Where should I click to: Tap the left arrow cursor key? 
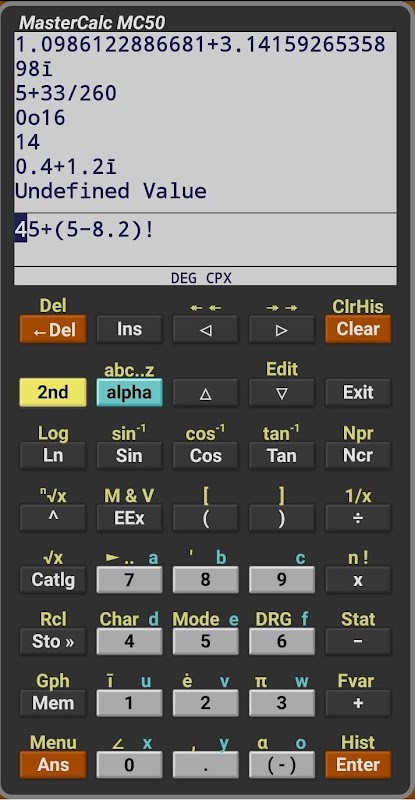(x=205, y=330)
